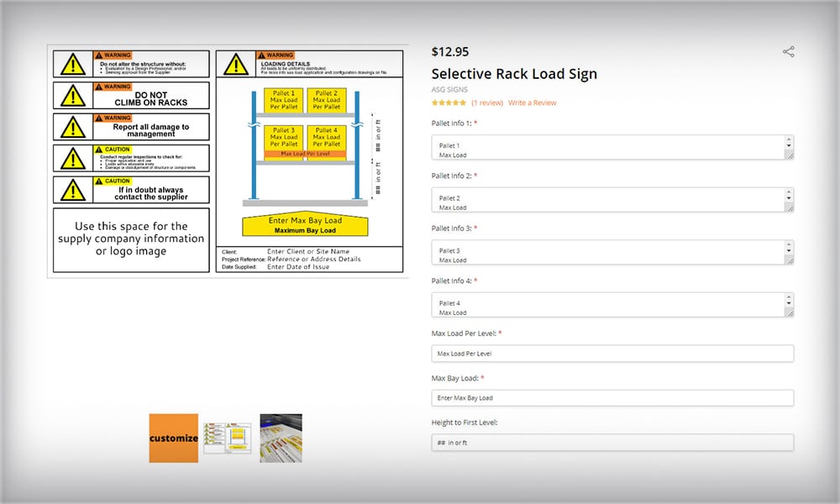Click into the Max Bay Load field

612,397
